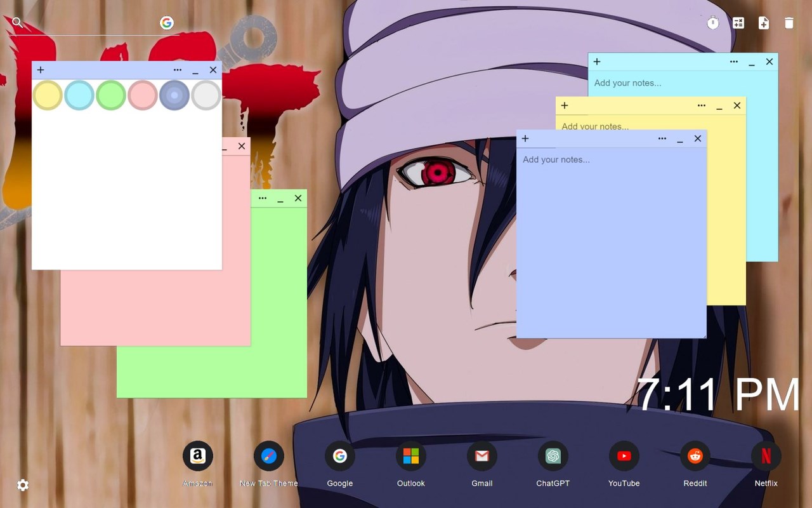Open the Reddit shortcut
The width and height of the screenshot is (812, 508).
pos(695,456)
